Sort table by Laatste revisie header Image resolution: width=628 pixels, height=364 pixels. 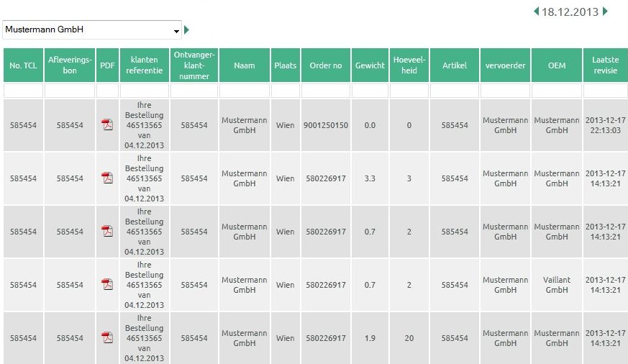click(605, 65)
